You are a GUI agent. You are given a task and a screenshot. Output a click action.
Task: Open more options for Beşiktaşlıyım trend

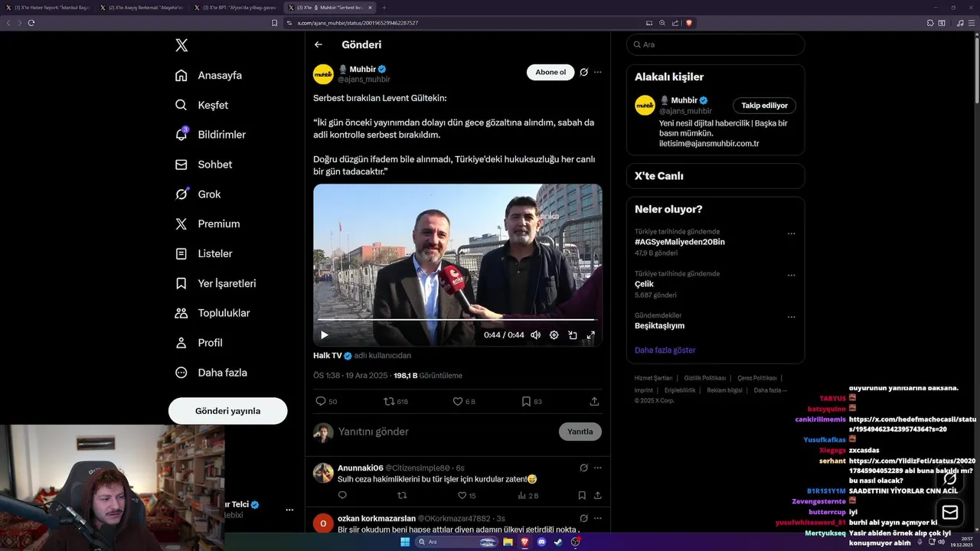pyautogui.click(x=792, y=317)
